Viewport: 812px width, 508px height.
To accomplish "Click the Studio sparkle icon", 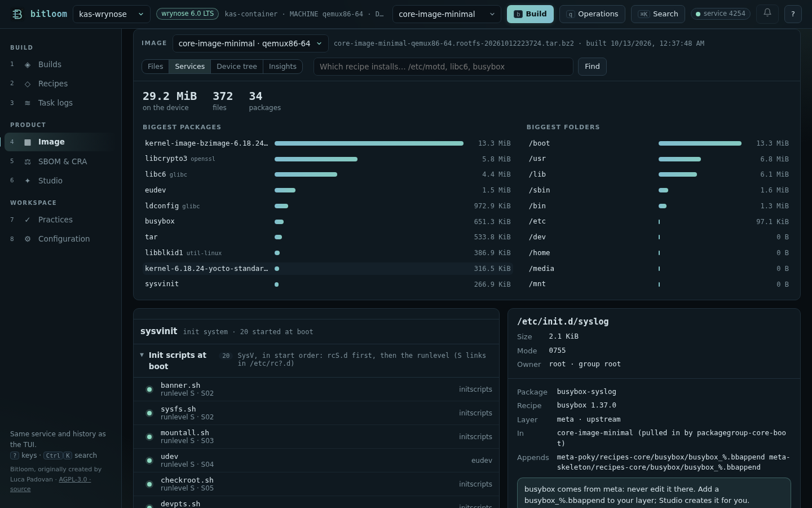I will click(x=28, y=181).
